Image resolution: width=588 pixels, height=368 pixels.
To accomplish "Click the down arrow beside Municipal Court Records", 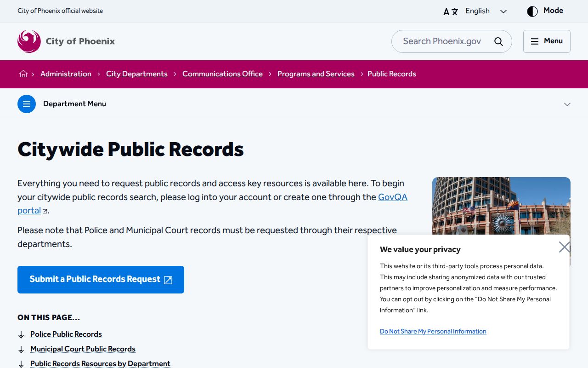I will [x=21, y=350].
